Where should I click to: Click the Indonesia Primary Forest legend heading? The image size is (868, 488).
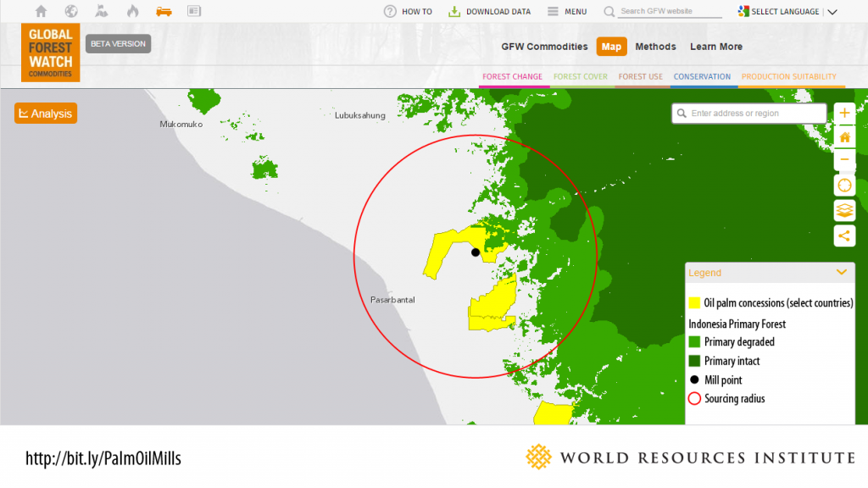tap(737, 324)
